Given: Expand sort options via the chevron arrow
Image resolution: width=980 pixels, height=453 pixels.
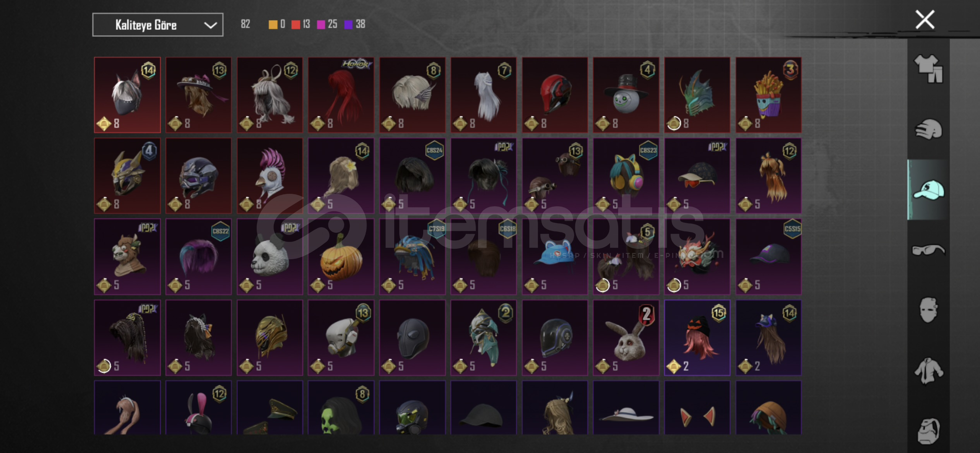Looking at the screenshot, I should (x=210, y=25).
